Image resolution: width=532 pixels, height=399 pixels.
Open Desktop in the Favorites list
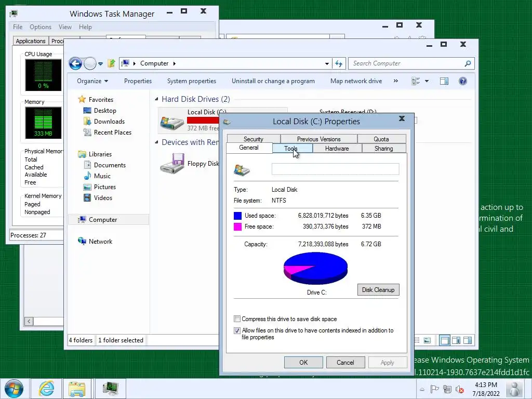coord(105,111)
